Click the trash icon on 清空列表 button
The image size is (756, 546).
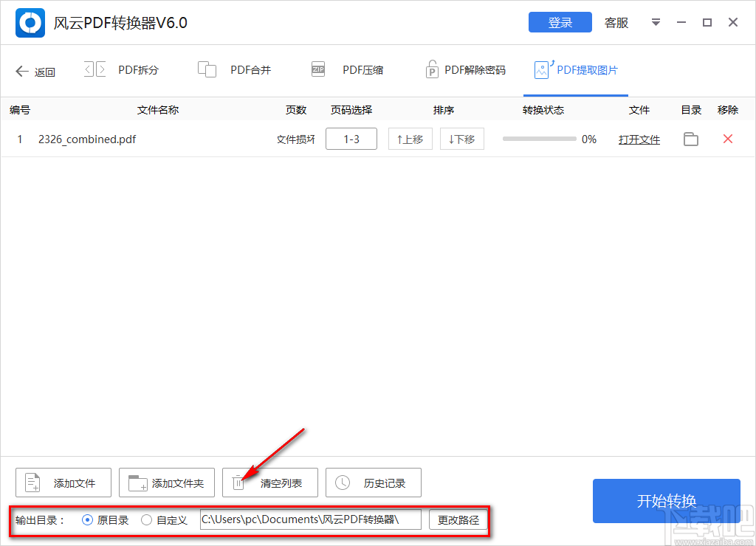[x=238, y=483]
